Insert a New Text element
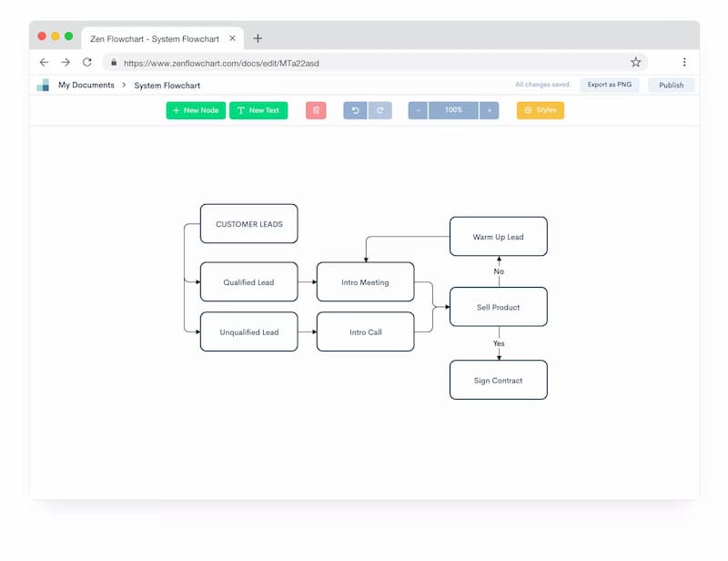 [x=258, y=110]
